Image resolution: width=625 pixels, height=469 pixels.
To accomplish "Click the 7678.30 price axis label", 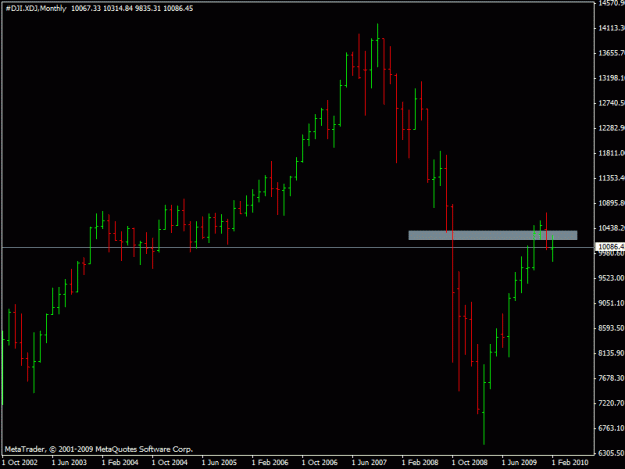I will (x=611, y=378).
